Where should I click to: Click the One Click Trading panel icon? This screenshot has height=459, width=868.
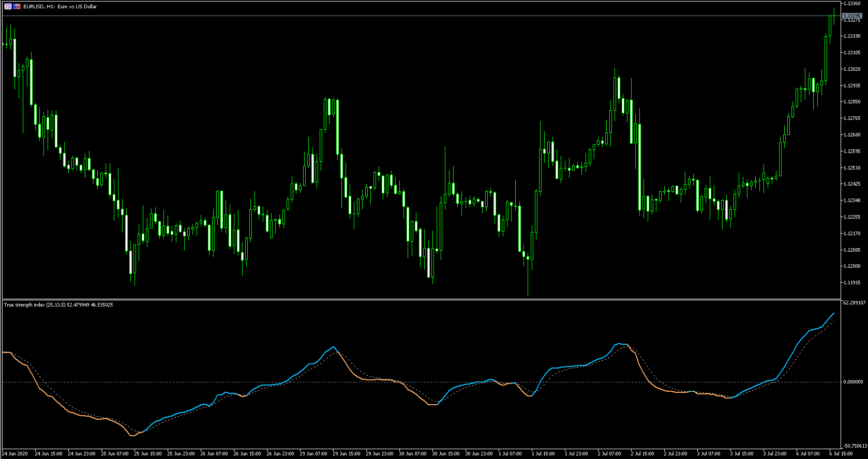[x=8, y=7]
